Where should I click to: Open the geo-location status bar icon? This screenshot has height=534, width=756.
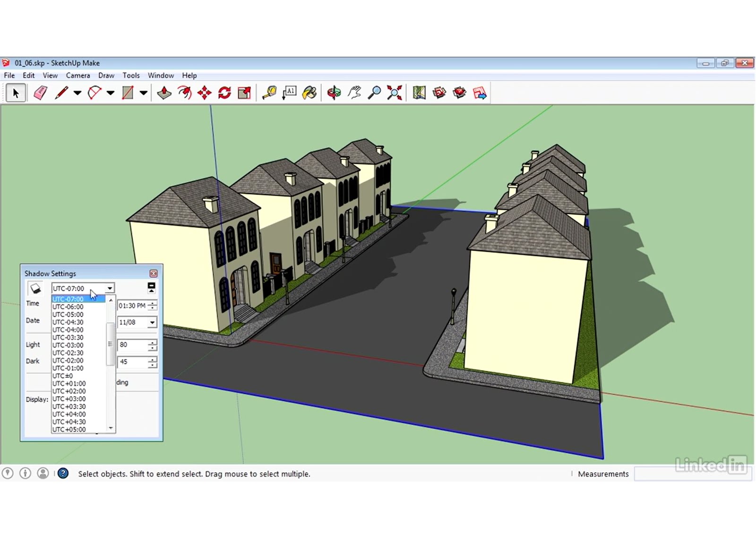[x=8, y=473]
